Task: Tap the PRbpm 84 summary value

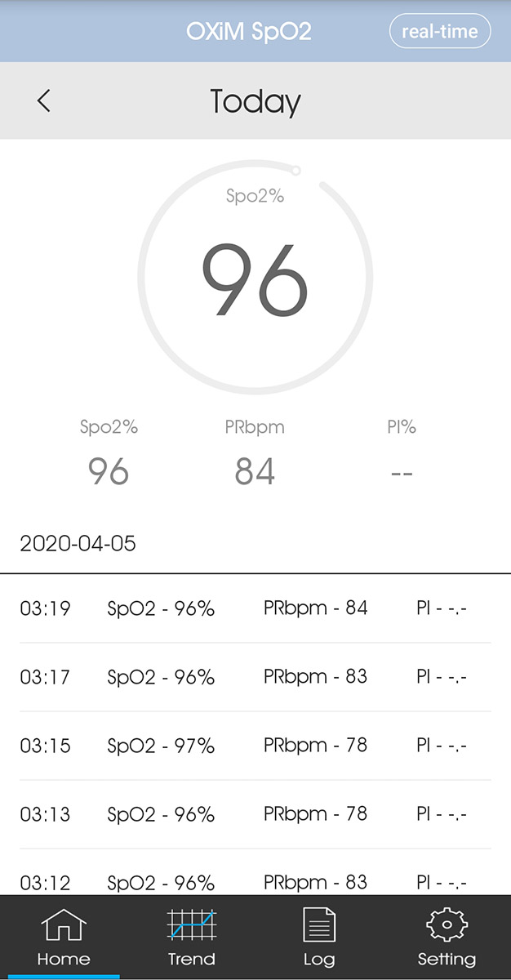Action: tap(255, 472)
